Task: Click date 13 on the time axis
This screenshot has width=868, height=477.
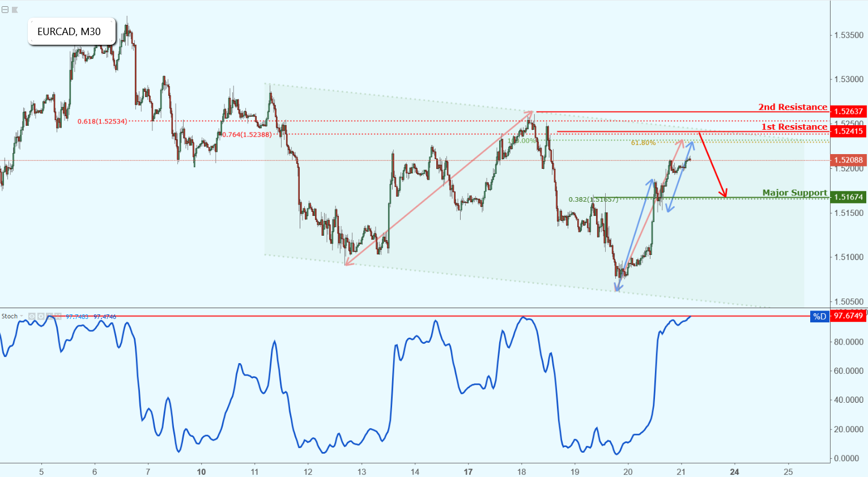Action: click(x=361, y=471)
